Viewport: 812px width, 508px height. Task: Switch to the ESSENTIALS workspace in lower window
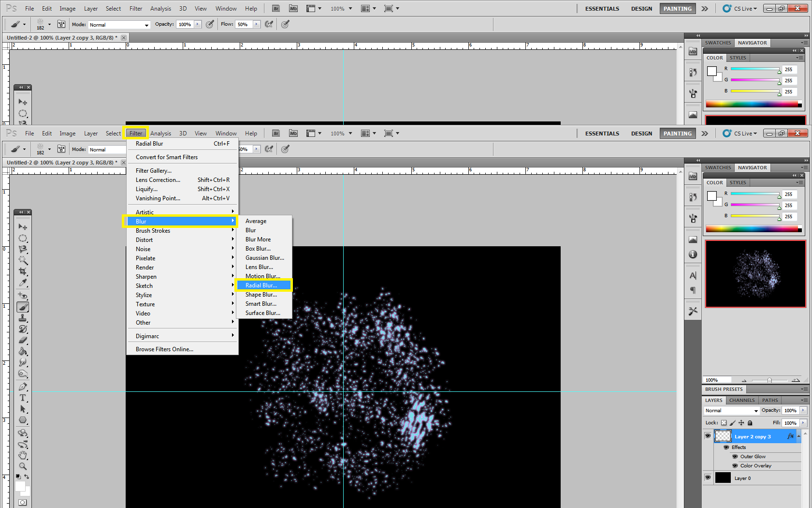(602, 134)
